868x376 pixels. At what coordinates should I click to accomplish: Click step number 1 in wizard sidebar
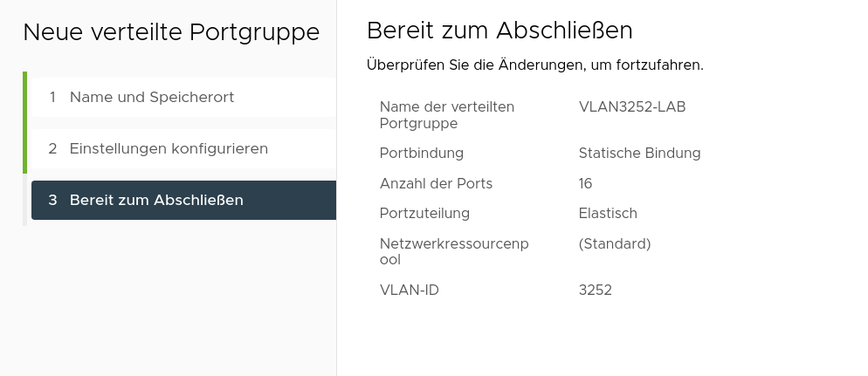pos(52,98)
